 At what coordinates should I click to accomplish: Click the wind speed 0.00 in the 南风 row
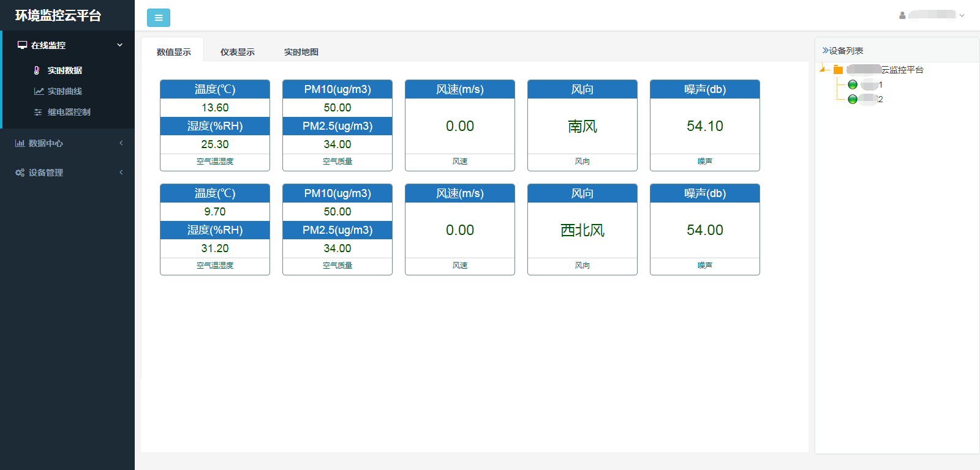(460, 126)
